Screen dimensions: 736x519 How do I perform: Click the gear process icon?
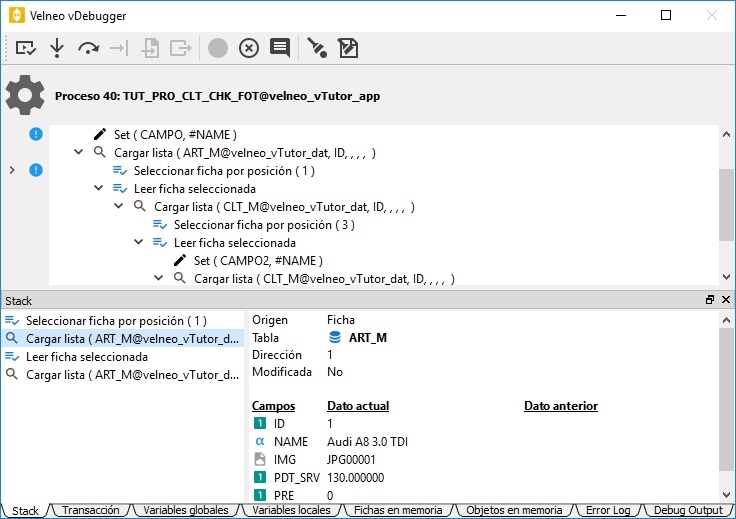pyautogui.click(x=25, y=95)
